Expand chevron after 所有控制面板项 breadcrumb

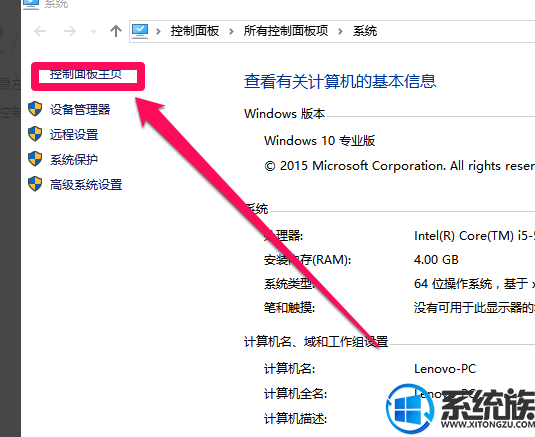[x=340, y=31]
